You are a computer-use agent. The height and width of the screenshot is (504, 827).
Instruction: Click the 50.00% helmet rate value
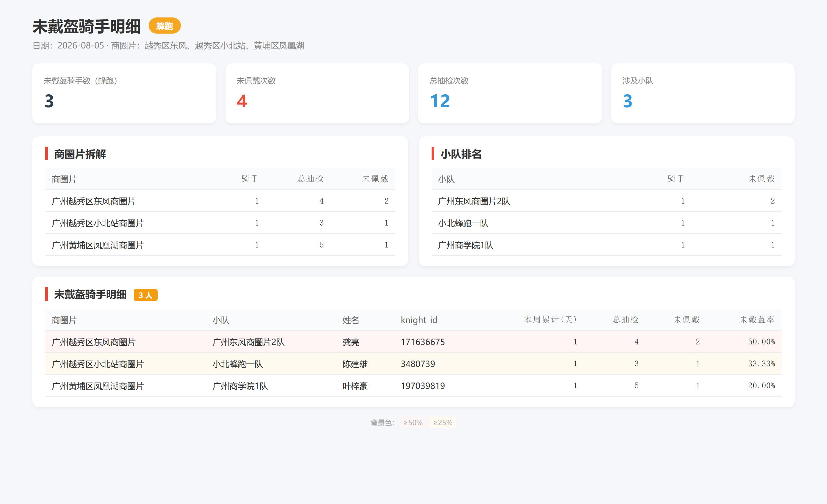pos(761,341)
